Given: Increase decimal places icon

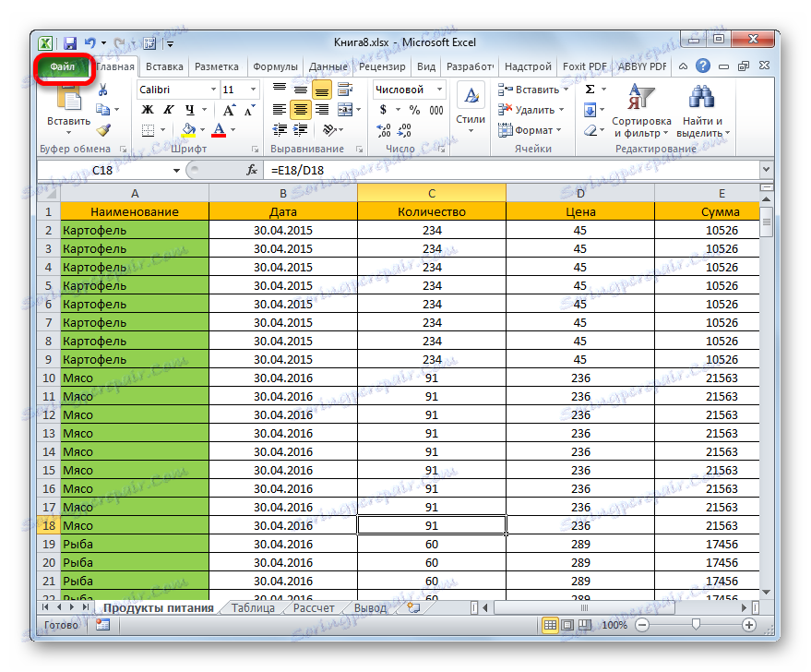Looking at the screenshot, I should pyautogui.click(x=384, y=130).
